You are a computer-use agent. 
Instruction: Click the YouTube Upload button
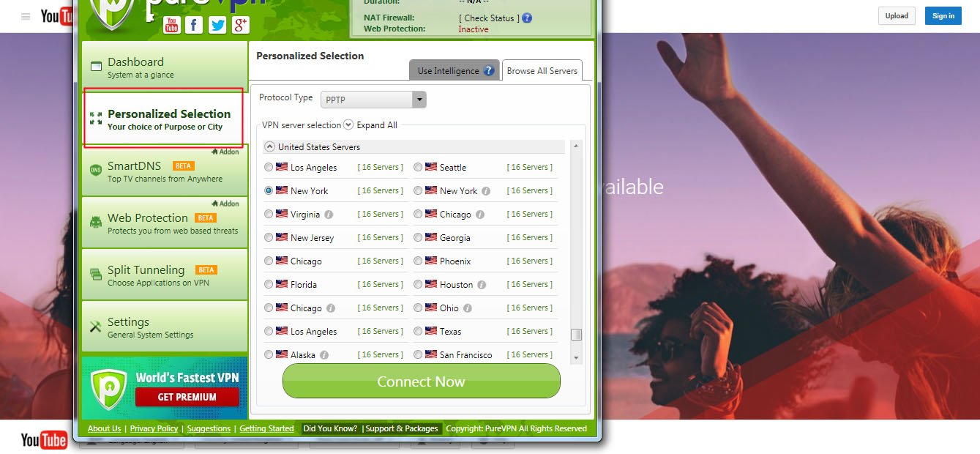[897, 15]
